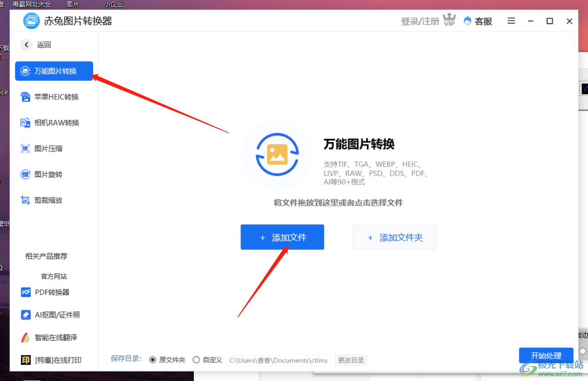
Task: Click the 保存目录 label
Action: 126,359
